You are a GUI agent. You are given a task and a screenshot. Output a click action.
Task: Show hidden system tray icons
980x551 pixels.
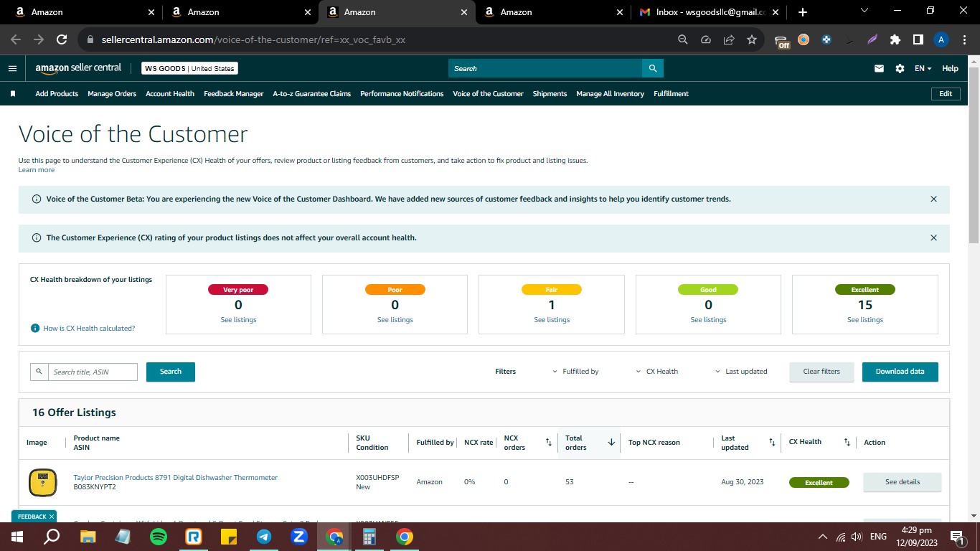coord(822,537)
